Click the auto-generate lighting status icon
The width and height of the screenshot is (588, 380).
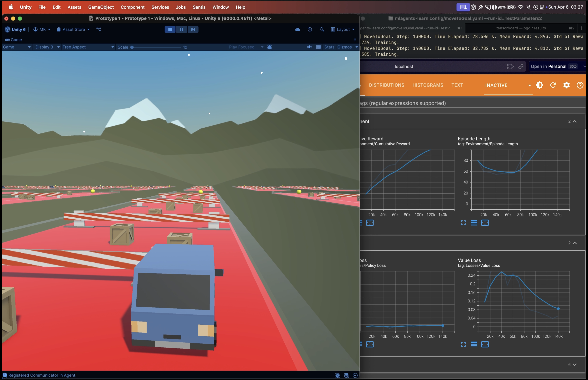(346, 375)
